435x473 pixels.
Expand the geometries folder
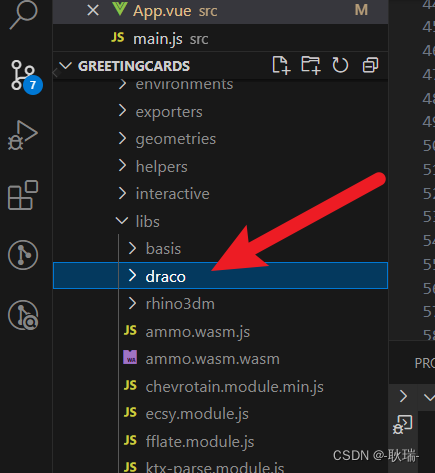[220, 139]
